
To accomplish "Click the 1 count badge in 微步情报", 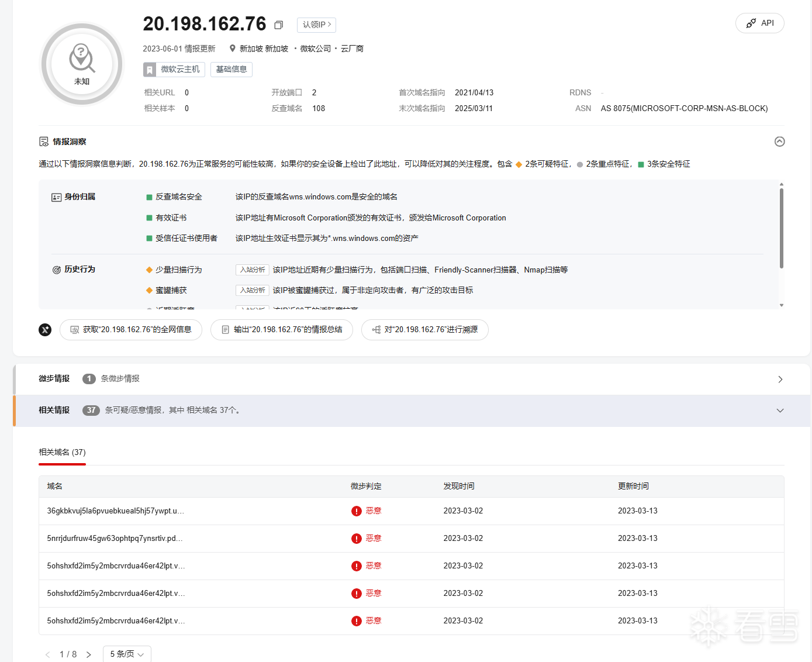I will pyautogui.click(x=89, y=379).
